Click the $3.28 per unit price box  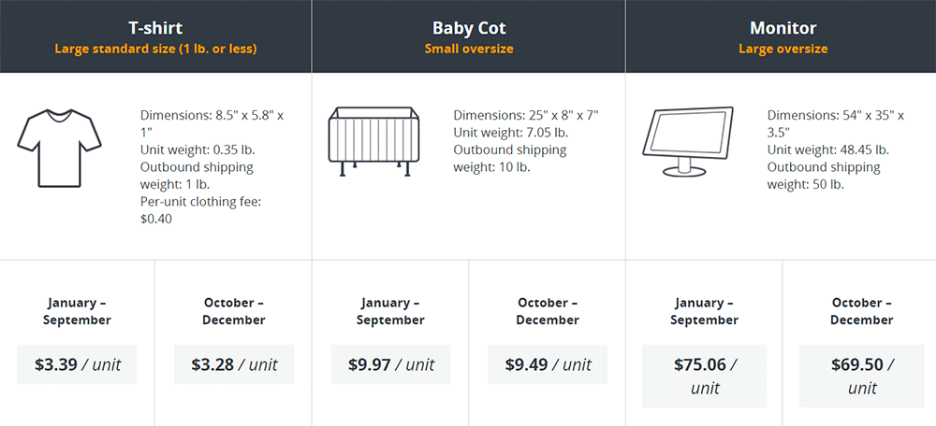click(234, 365)
